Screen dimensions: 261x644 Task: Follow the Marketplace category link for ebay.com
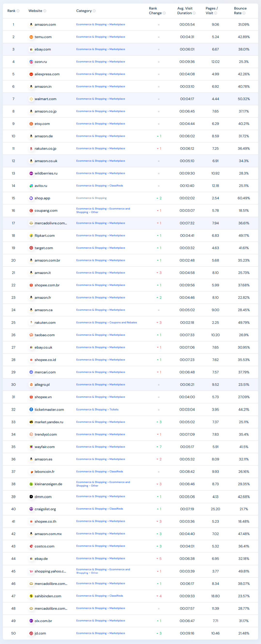click(x=117, y=49)
